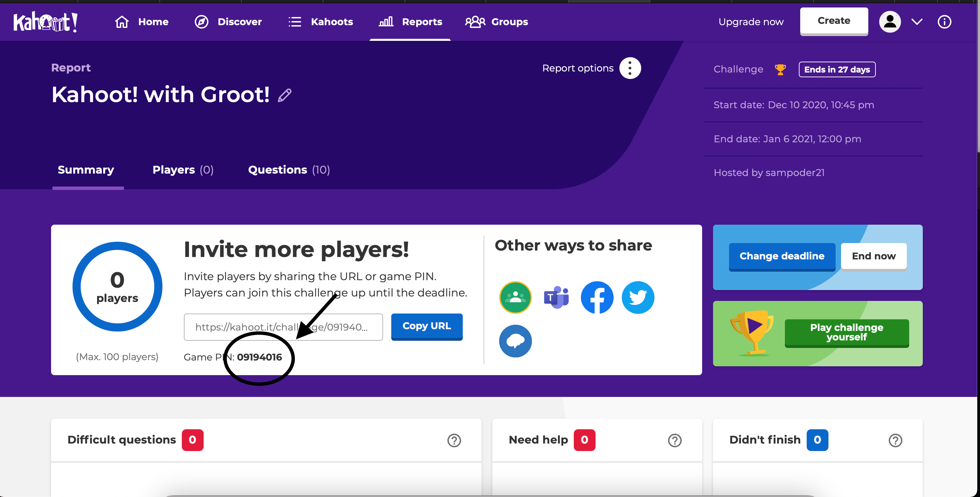The width and height of the screenshot is (980, 497).
Task: Open the Home page
Action: pos(142,22)
